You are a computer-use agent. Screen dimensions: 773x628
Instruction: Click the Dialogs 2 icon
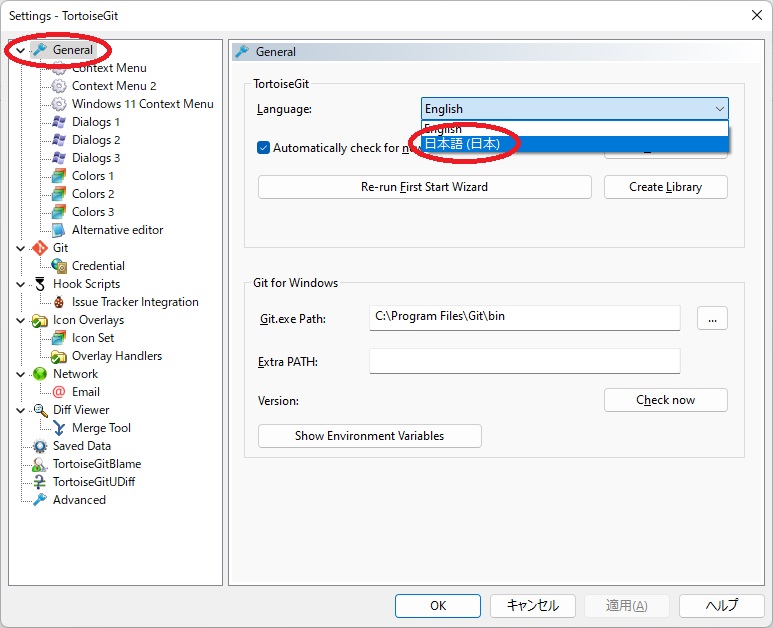[x=59, y=140]
